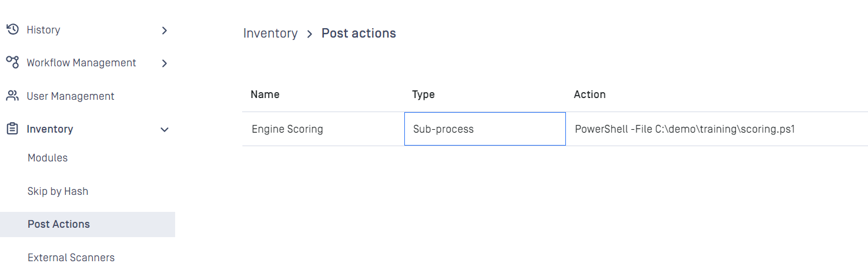Click the History clock icon
The height and width of the screenshot is (270, 868).
pyautogui.click(x=12, y=29)
